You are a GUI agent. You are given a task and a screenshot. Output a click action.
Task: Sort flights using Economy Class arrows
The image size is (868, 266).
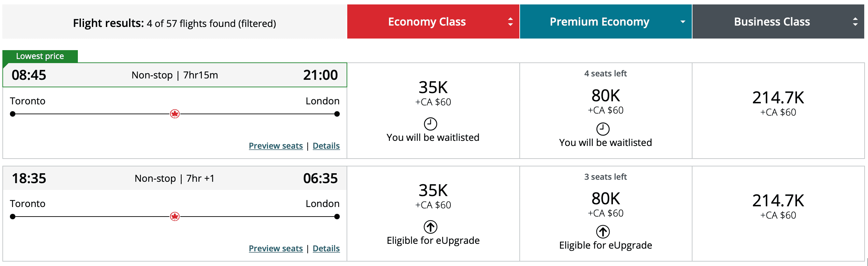point(510,22)
